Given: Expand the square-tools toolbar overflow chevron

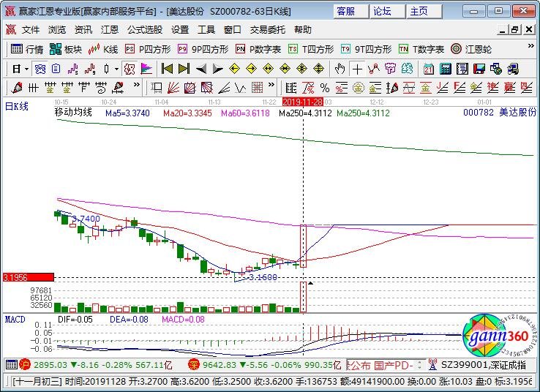Looking at the screenshot, I should [271, 84].
